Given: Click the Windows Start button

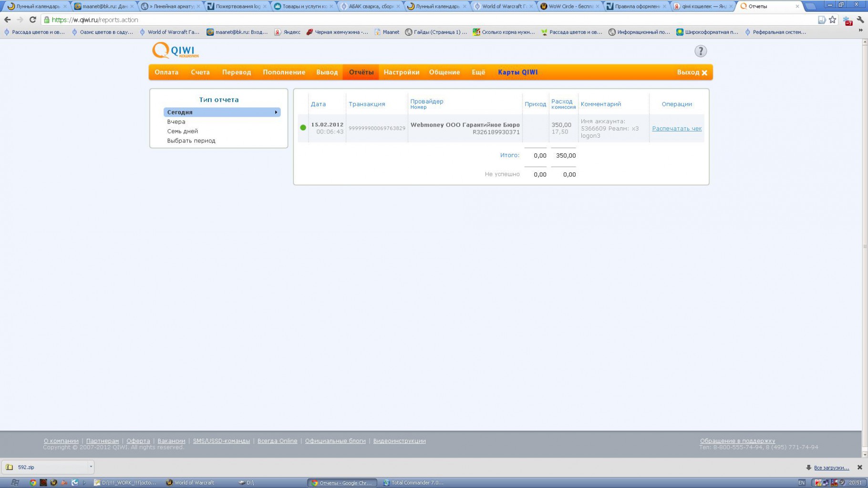Looking at the screenshot, I should click(x=15, y=482).
